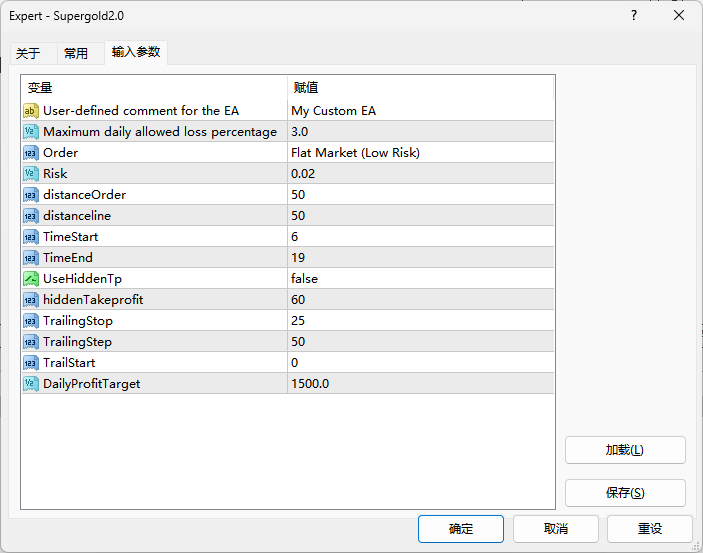The image size is (703, 553).
Task: Click the 加载(L) load button
Action: click(625, 450)
